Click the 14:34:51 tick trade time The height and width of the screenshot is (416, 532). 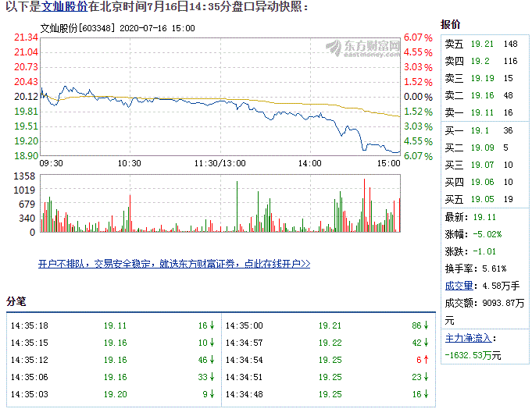[x=245, y=377]
